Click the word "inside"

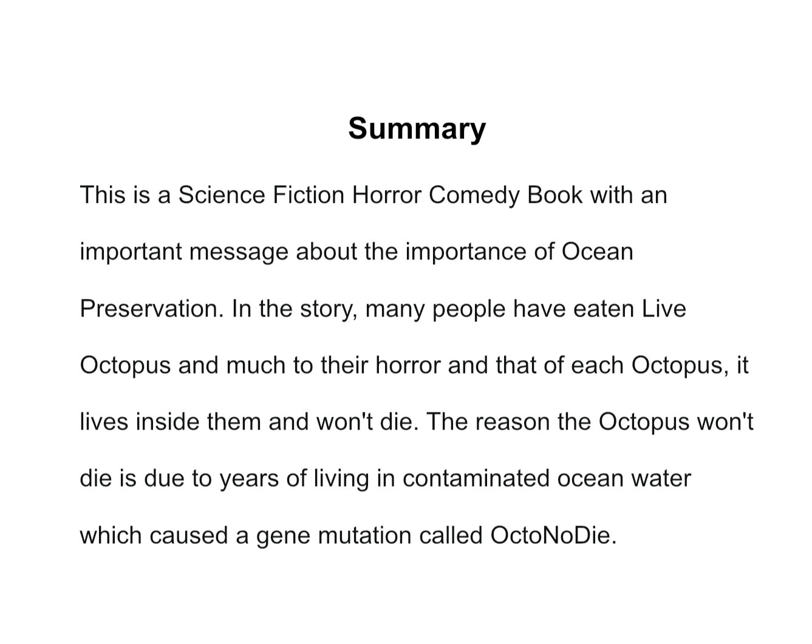(168, 422)
